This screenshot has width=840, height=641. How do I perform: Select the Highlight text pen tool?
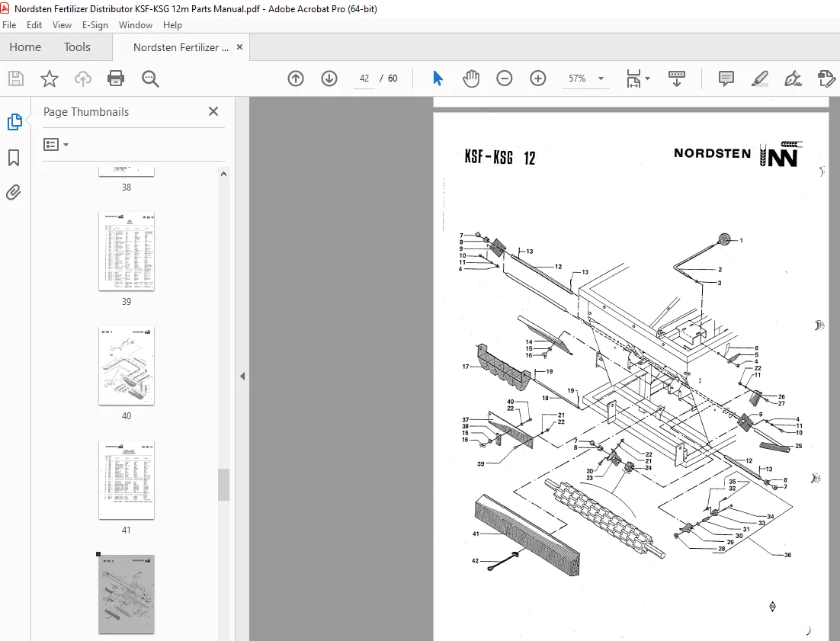point(760,79)
